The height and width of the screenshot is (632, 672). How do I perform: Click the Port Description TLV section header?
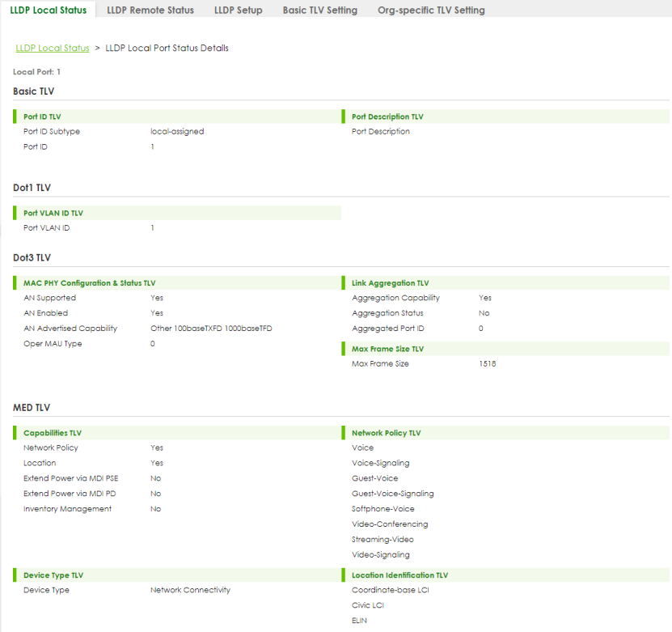pos(387,117)
